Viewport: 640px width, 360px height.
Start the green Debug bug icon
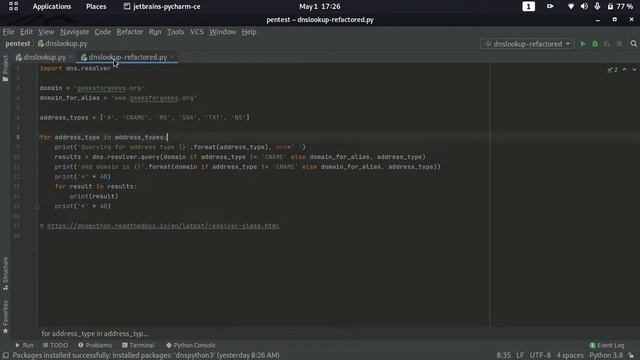(595, 44)
